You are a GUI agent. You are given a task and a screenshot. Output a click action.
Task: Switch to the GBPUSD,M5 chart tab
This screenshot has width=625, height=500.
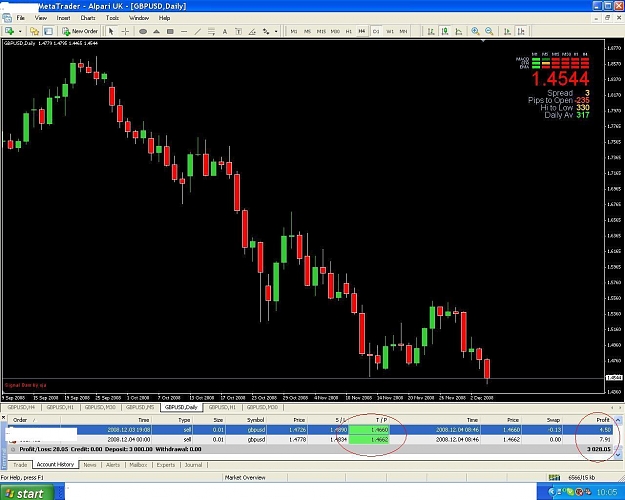click(140, 407)
